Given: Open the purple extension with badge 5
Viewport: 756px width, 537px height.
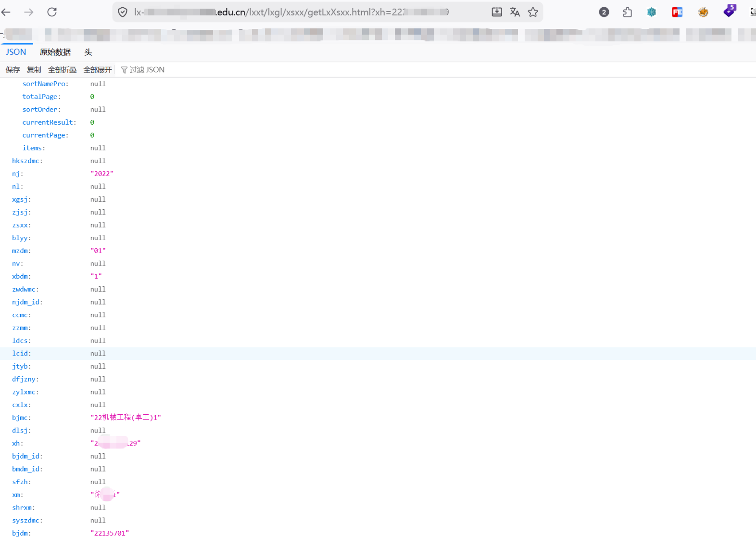Looking at the screenshot, I should click(x=730, y=11).
